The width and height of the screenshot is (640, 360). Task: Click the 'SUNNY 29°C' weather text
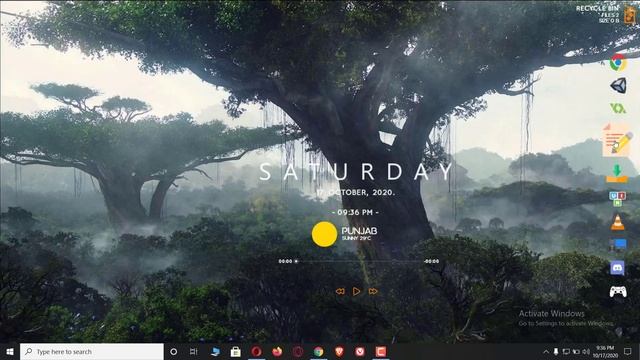click(356, 238)
